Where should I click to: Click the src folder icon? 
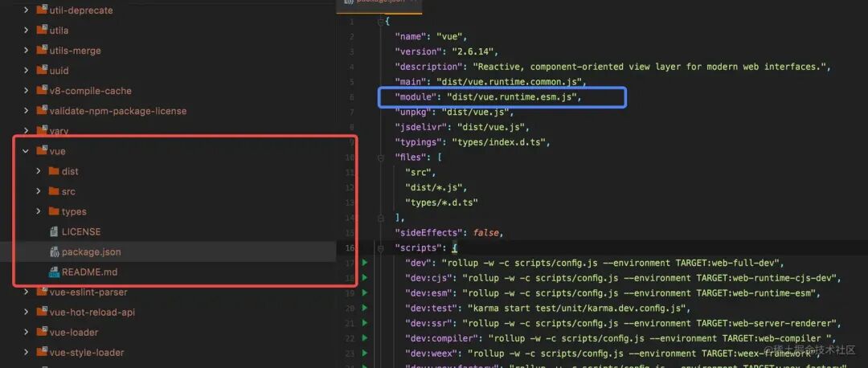pyautogui.click(x=54, y=191)
